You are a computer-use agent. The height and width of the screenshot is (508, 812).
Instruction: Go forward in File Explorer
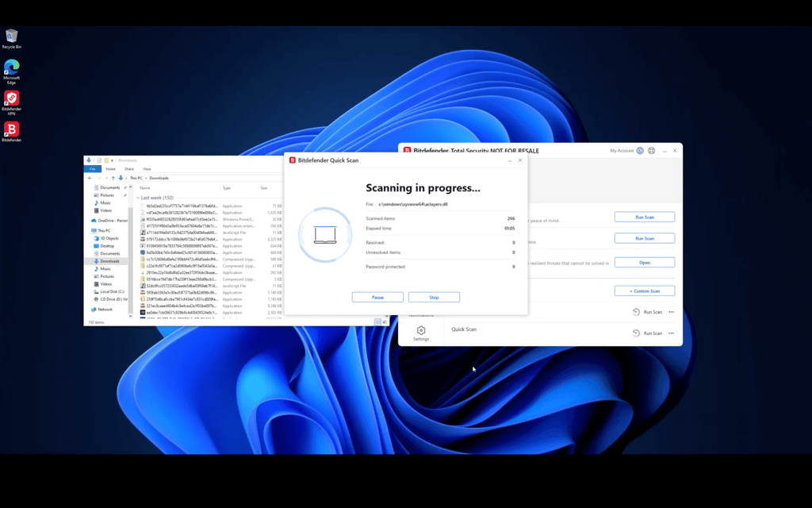99,178
